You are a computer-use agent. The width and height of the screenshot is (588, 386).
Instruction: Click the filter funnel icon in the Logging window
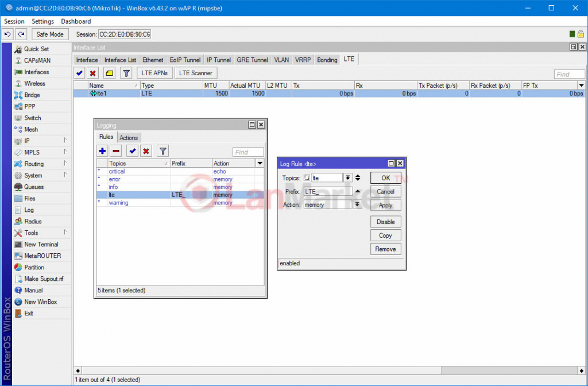click(163, 151)
